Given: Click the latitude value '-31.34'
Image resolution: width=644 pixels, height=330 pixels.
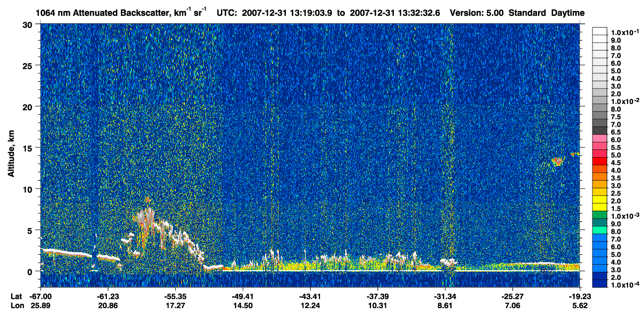Looking at the screenshot, I should 445,296.
